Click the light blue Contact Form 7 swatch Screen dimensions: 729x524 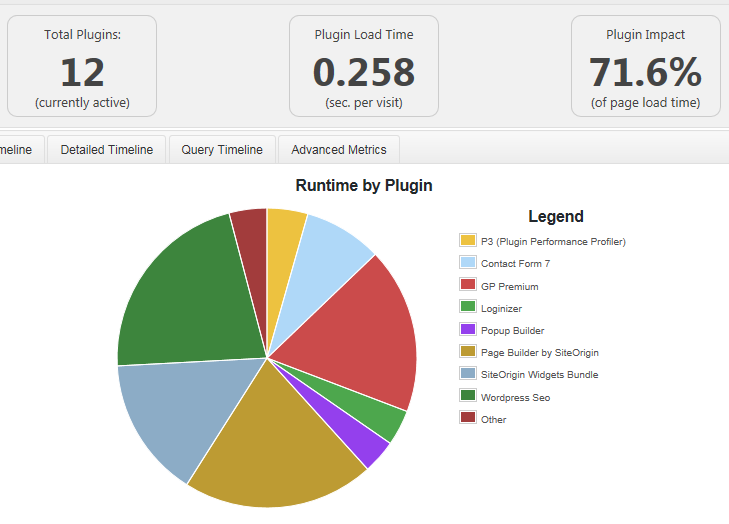coord(468,262)
